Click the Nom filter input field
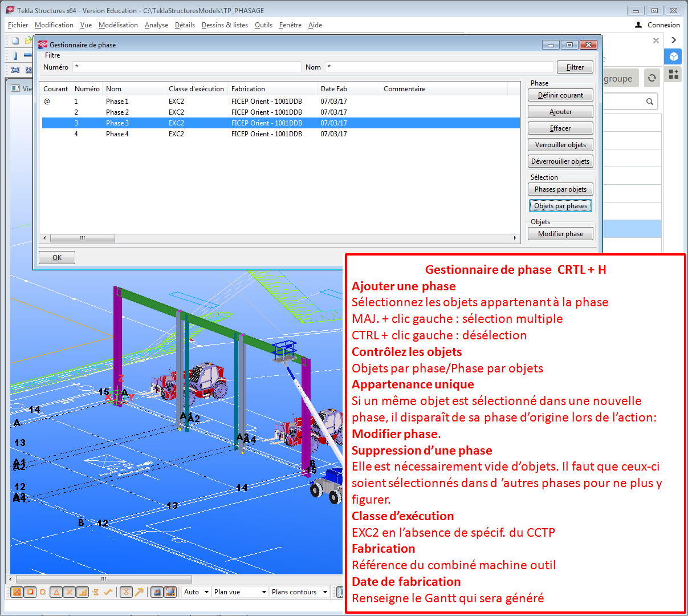This screenshot has height=616, width=688. click(x=439, y=67)
